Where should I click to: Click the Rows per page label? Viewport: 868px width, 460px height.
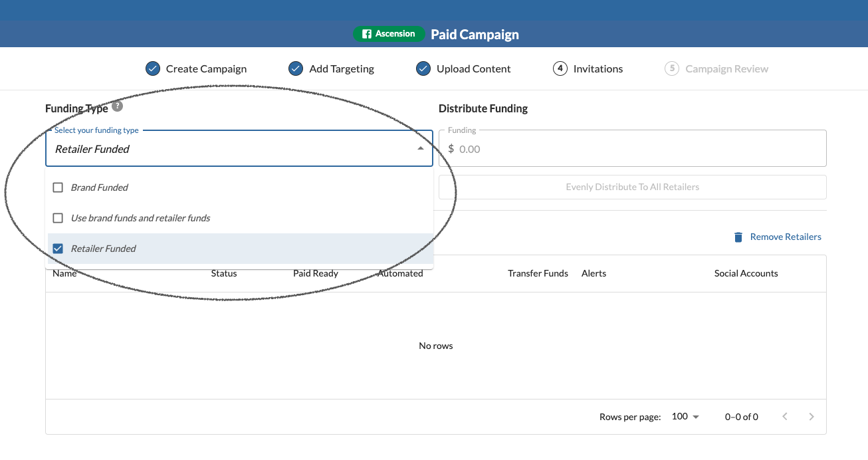pos(630,417)
